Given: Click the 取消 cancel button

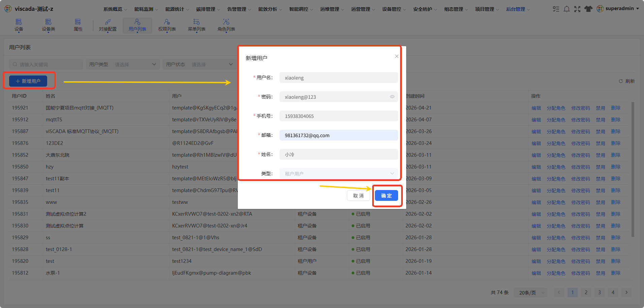Looking at the screenshot, I should coord(358,195).
